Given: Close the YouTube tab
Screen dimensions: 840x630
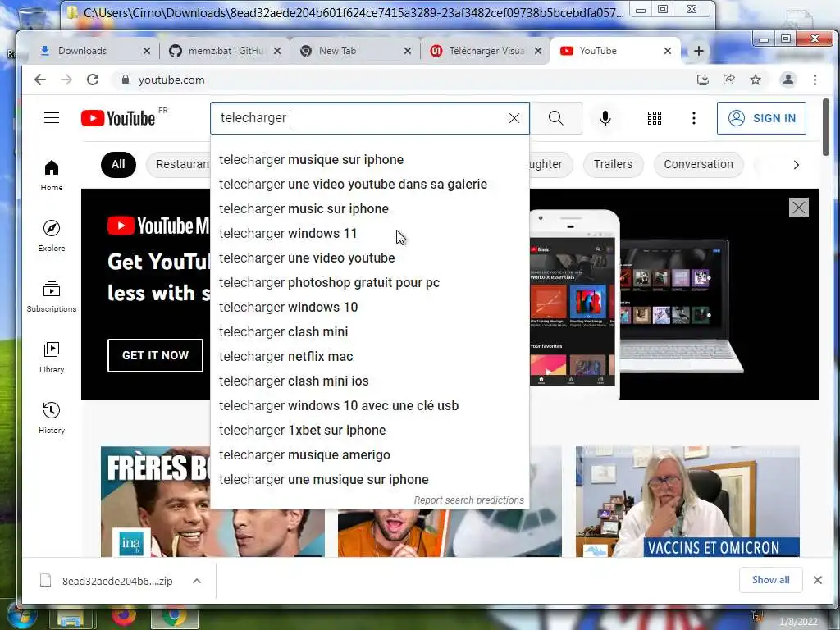Looking at the screenshot, I should coord(668,51).
